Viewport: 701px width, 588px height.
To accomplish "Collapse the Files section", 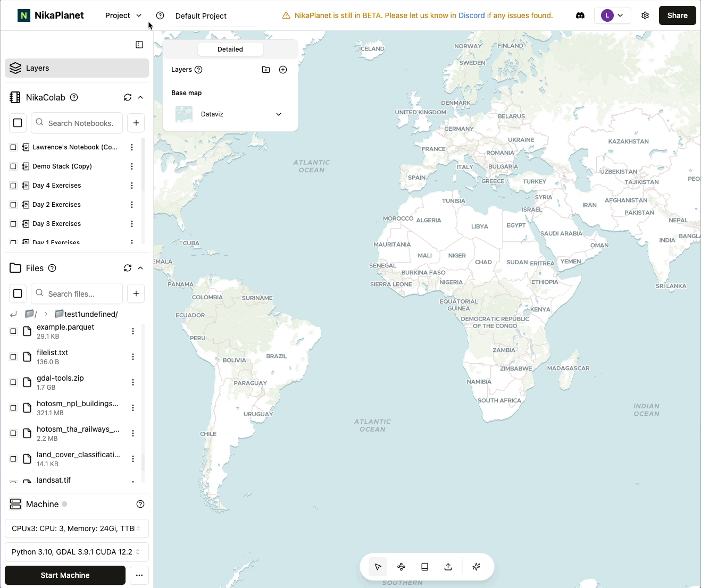I will click(140, 268).
